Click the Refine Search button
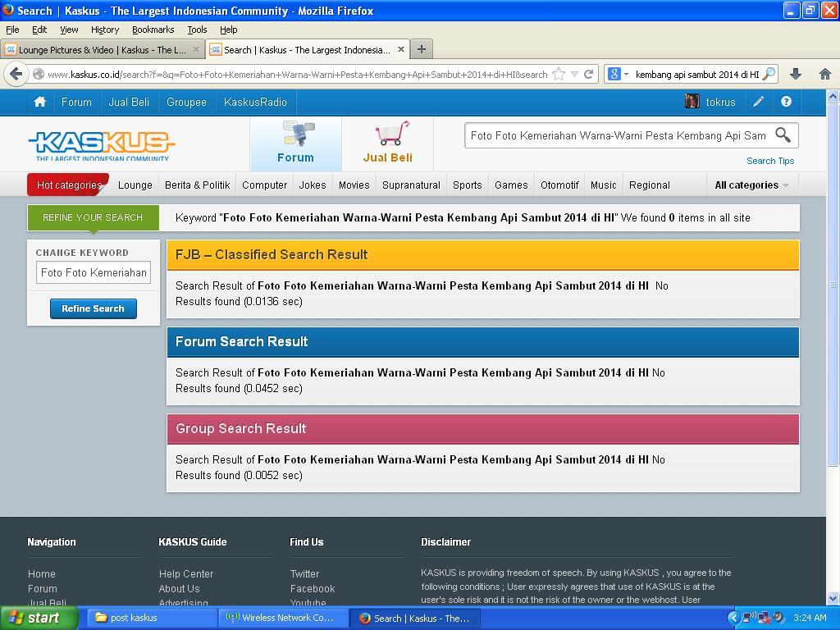This screenshot has width=840, height=630. 94,308
